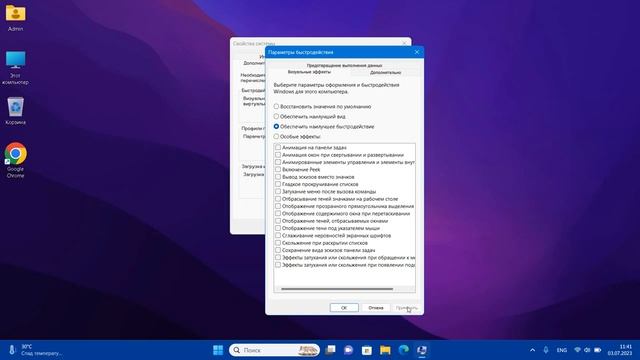Open Wi-Fi network settings in the tray
The width and height of the screenshot is (640, 360).
[x=577, y=350]
